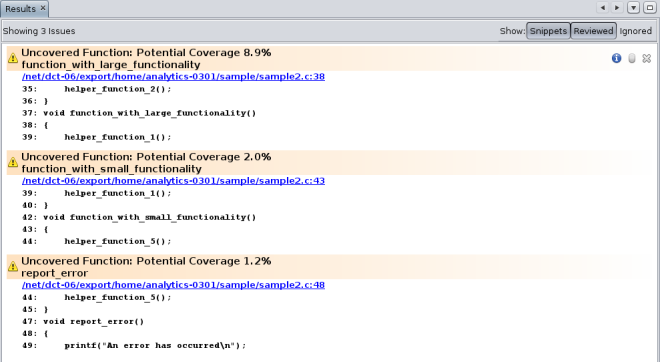Click function_with_small_functionality title text
Screen dimensions: 660x362
tap(112, 169)
